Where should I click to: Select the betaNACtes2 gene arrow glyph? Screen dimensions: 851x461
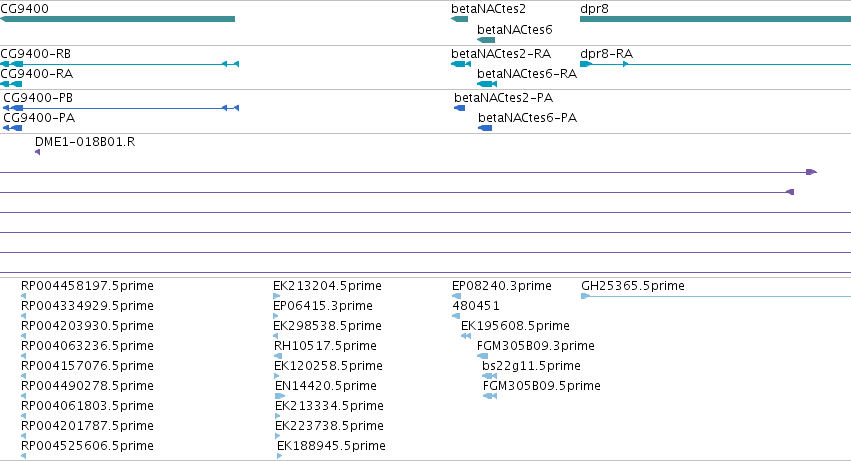(459, 19)
